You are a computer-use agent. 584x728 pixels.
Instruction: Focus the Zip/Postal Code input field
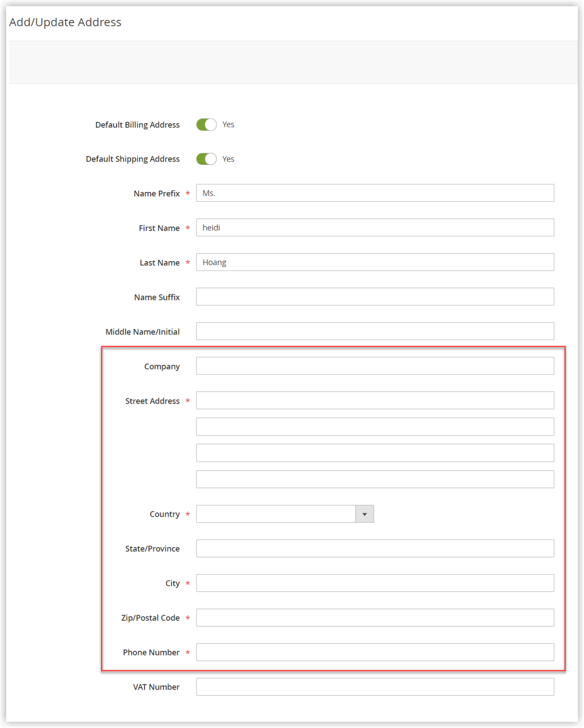point(375,618)
